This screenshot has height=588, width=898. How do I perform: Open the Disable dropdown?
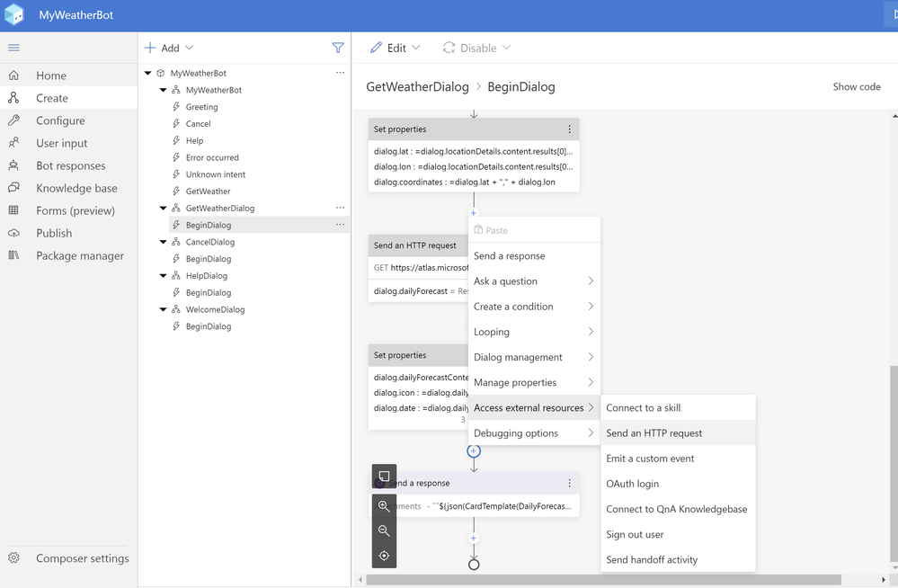[476, 49]
